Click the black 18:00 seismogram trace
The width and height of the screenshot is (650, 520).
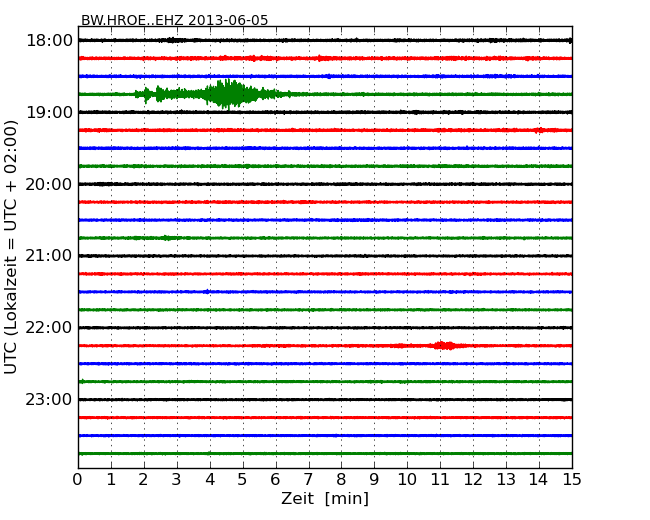point(325,40)
